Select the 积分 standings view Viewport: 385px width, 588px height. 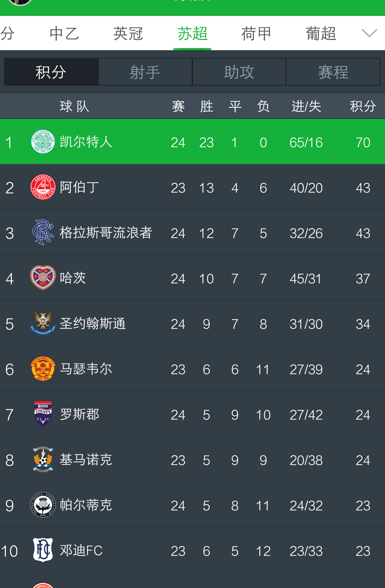coord(51,72)
